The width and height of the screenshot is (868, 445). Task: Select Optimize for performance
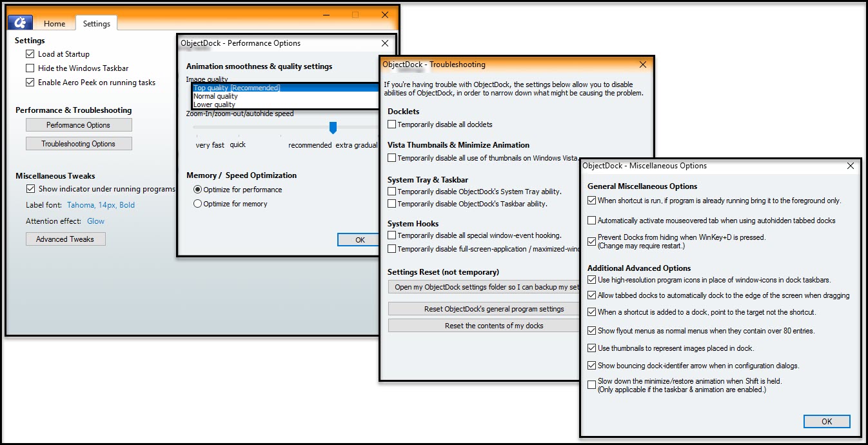click(198, 190)
